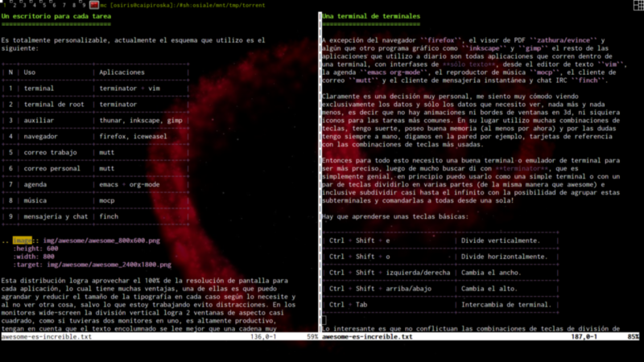Click the heading 'Una terminal de terminales'

pos(371,16)
